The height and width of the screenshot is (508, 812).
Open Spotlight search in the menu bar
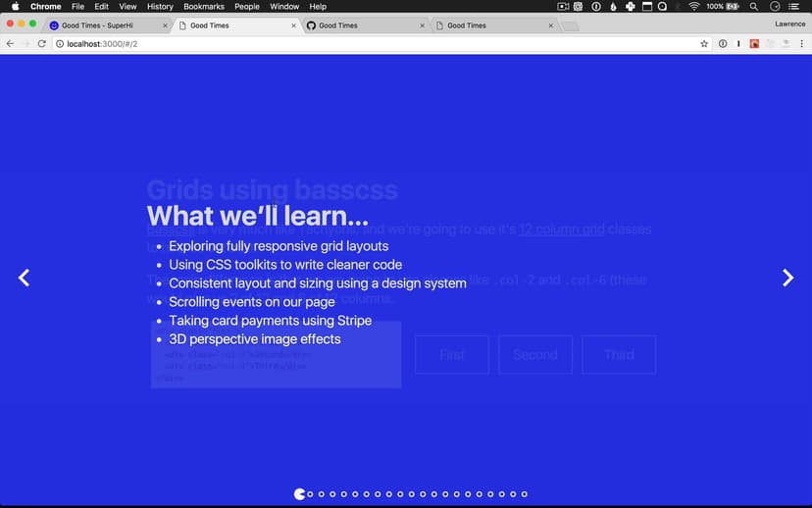click(x=753, y=7)
